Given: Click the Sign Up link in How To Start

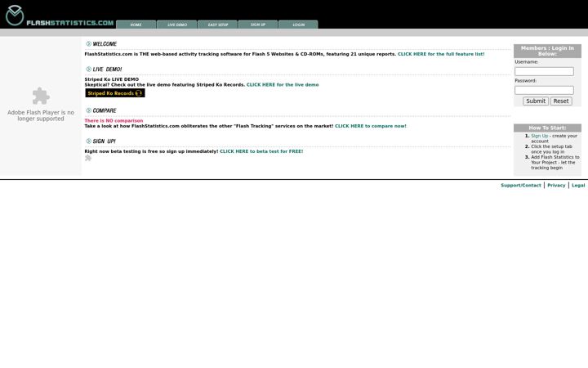Looking at the screenshot, I should 539,136.
